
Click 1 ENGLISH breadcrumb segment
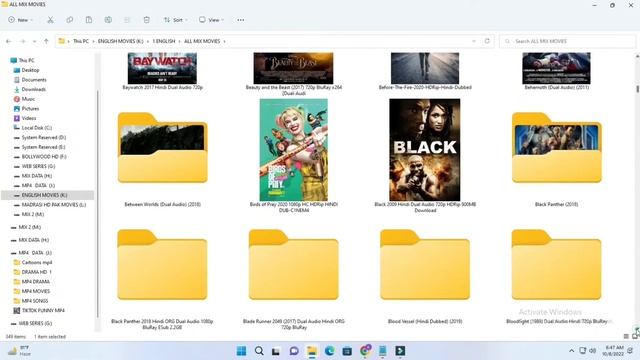click(x=164, y=41)
